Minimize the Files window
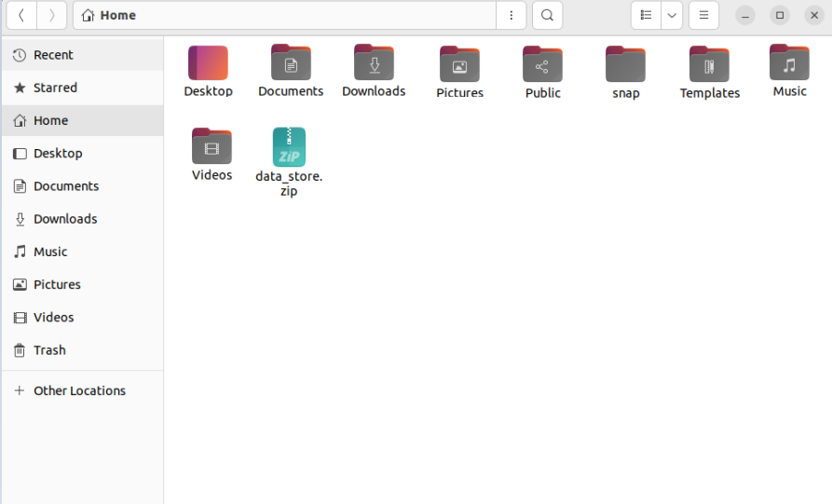The height and width of the screenshot is (504, 832). point(745,16)
